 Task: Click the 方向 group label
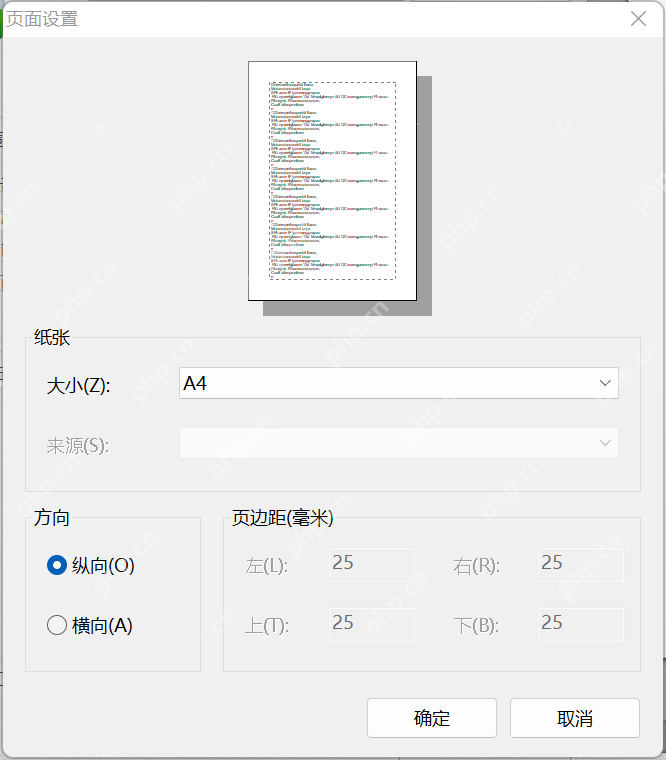51,518
